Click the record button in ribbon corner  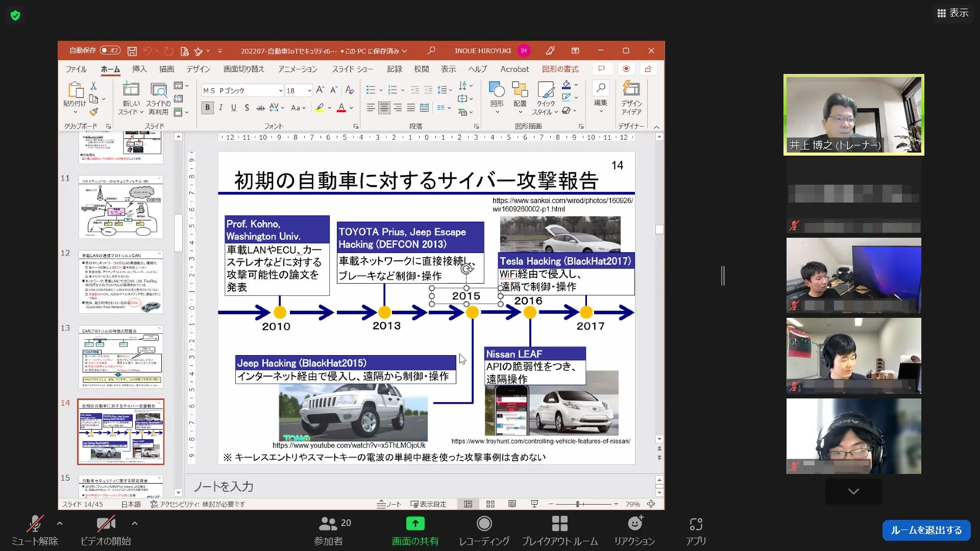pyautogui.click(x=626, y=69)
